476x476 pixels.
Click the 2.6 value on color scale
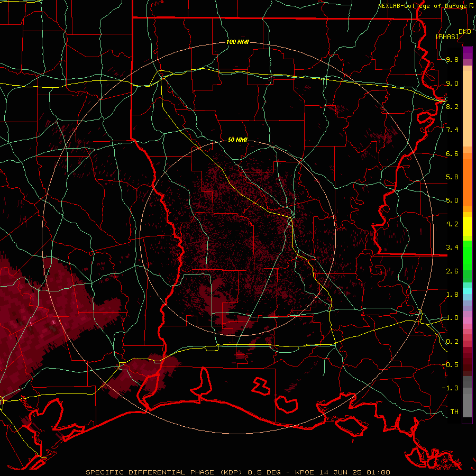click(452, 271)
